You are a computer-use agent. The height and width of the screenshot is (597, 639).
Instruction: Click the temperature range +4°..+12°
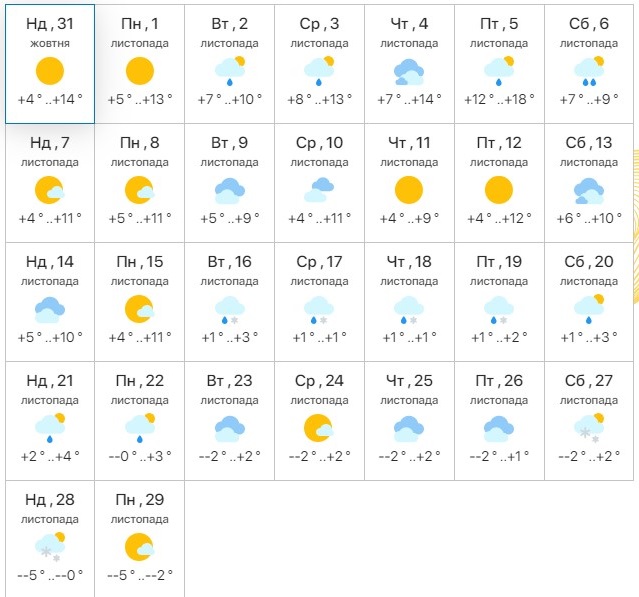tap(499, 218)
